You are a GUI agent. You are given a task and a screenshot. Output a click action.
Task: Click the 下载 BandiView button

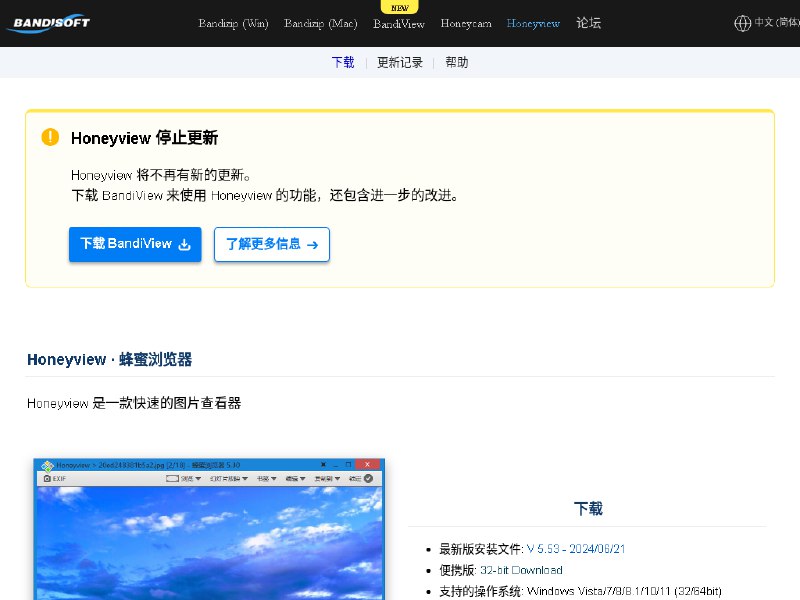(x=135, y=244)
